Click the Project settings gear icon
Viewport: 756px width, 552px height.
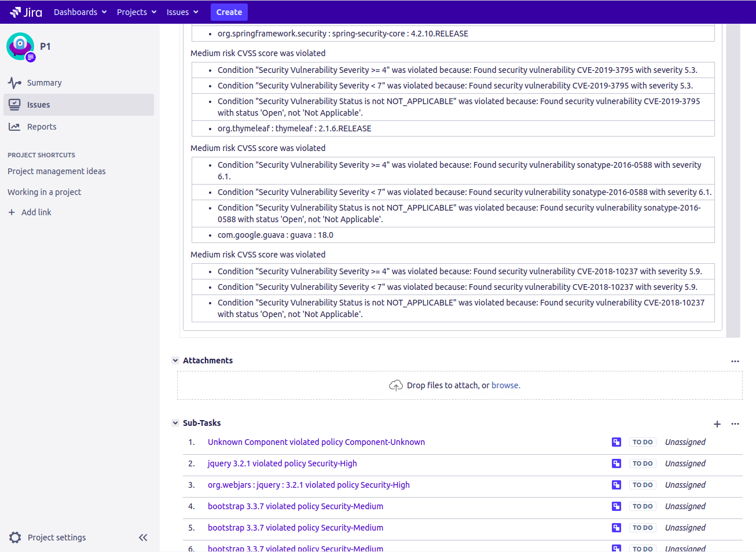(16, 537)
